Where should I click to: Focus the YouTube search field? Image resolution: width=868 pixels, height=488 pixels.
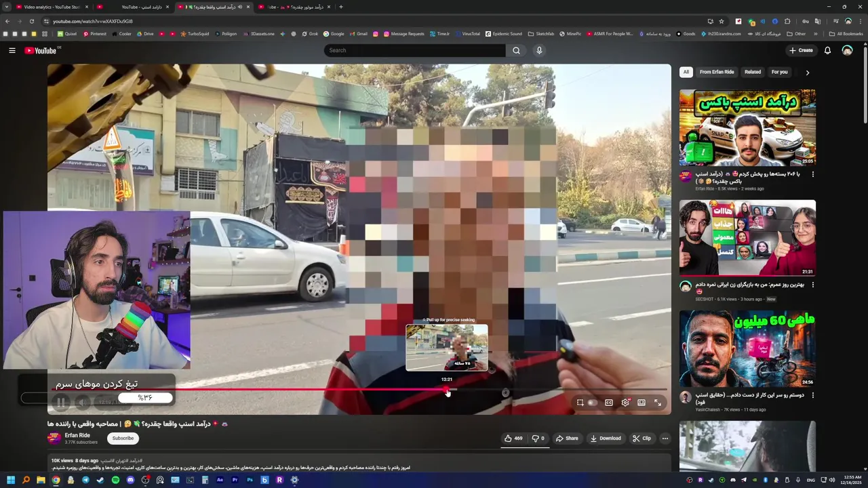(x=414, y=50)
